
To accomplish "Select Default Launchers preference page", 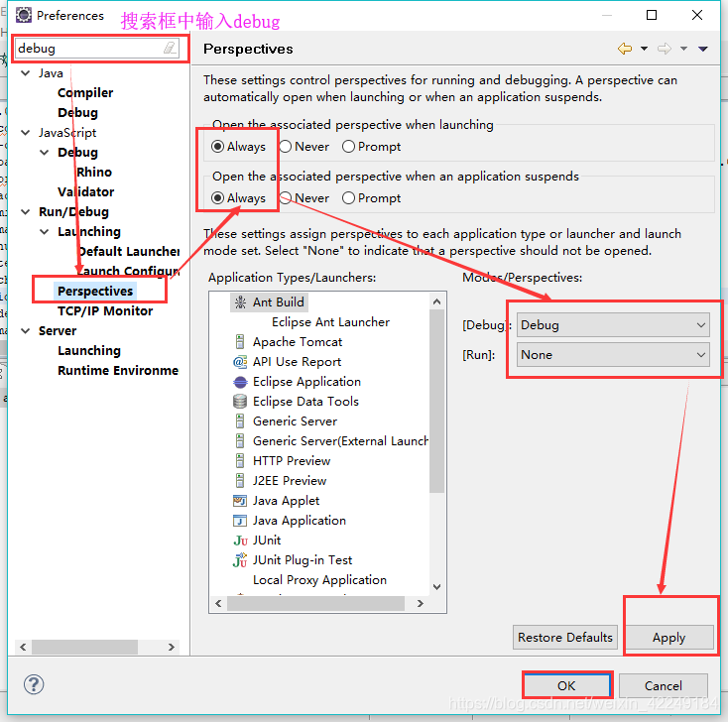I will coord(129,252).
